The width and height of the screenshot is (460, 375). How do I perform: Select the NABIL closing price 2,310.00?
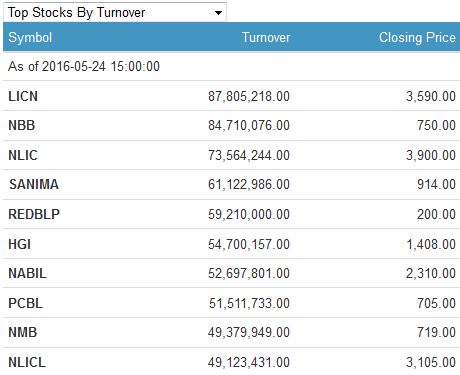431,273
